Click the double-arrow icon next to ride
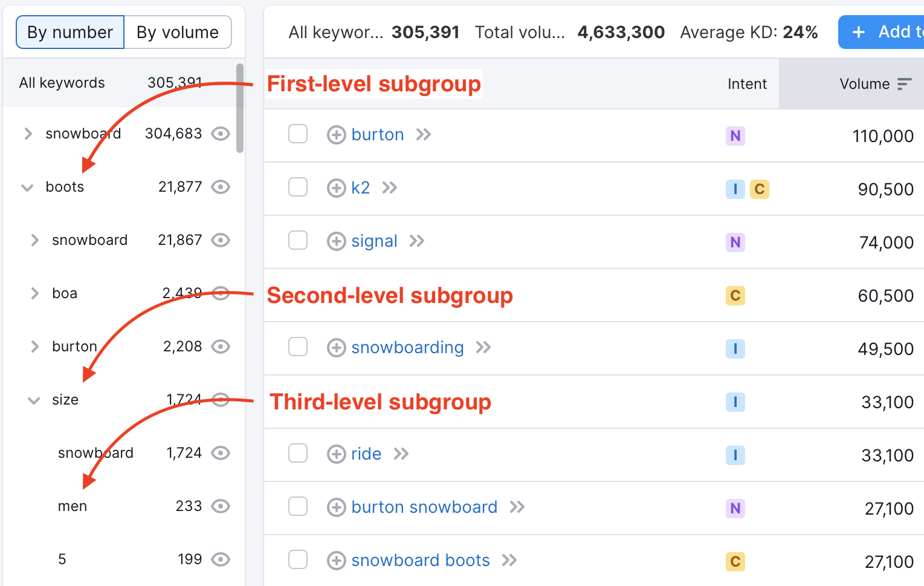 coord(401,454)
